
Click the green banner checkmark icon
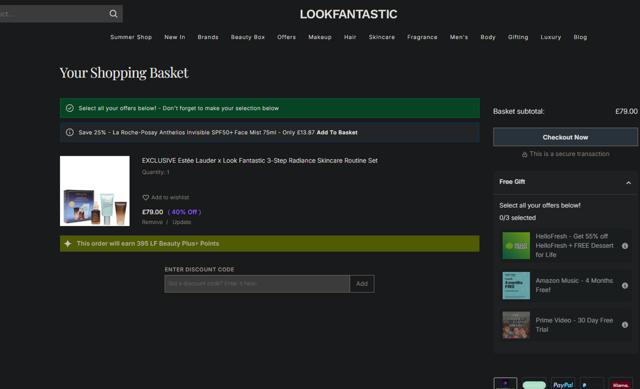click(70, 108)
